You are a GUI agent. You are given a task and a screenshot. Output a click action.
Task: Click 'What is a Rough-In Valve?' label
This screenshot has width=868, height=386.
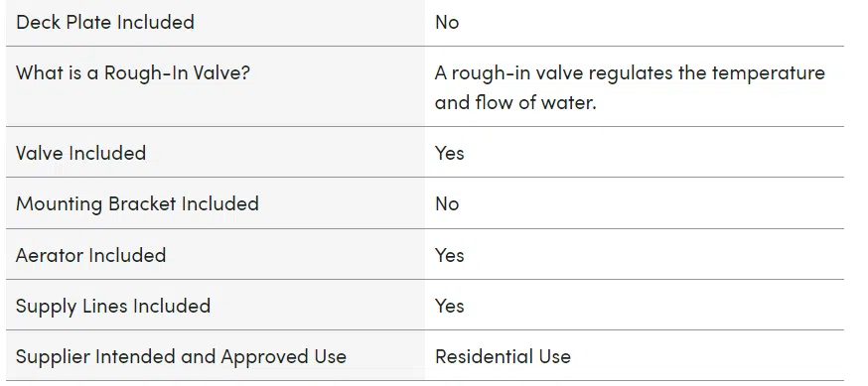point(133,73)
